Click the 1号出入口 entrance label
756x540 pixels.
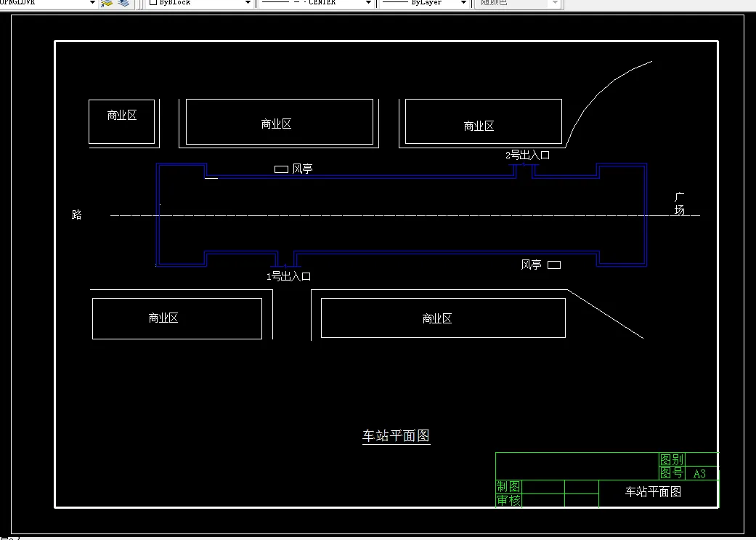[x=288, y=276]
